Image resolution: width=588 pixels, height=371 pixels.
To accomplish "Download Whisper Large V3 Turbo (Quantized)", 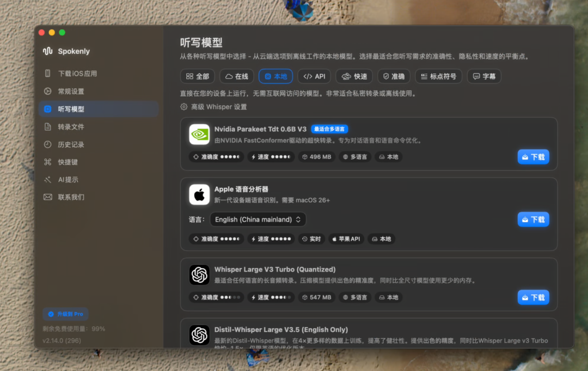I will 533,297.
